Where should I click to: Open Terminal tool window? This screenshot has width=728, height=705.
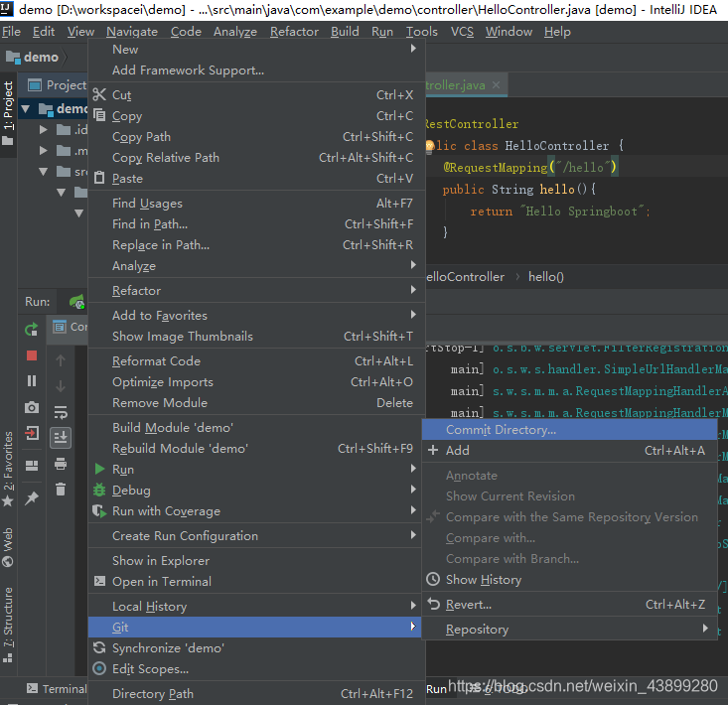coord(57,689)
